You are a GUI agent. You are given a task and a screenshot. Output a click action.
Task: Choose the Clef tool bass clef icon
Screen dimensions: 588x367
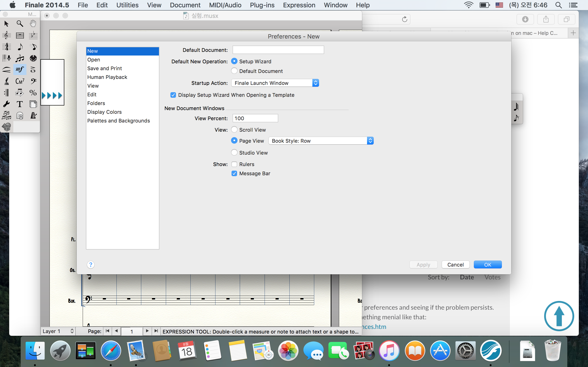tap(33, 81)
